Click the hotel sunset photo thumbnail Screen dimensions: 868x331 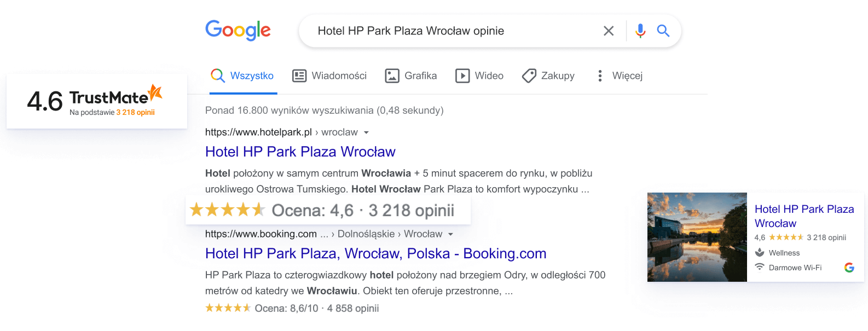(697, 237)
